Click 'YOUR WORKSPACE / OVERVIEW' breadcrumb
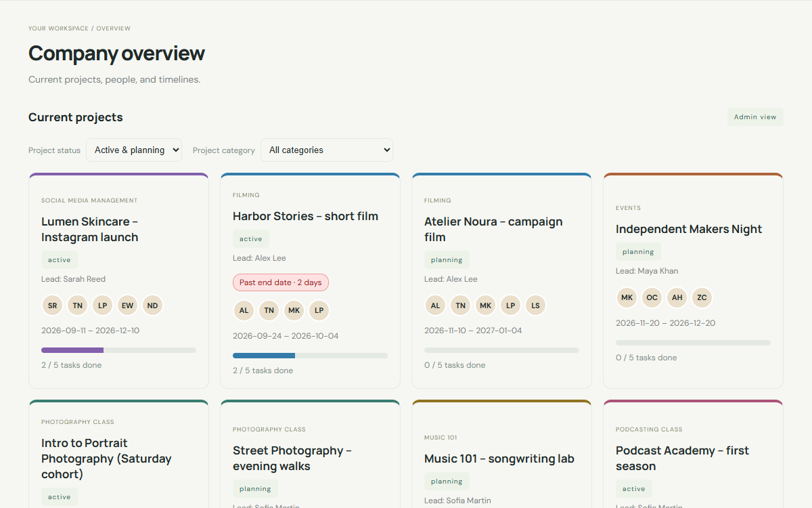 [80, 28]
